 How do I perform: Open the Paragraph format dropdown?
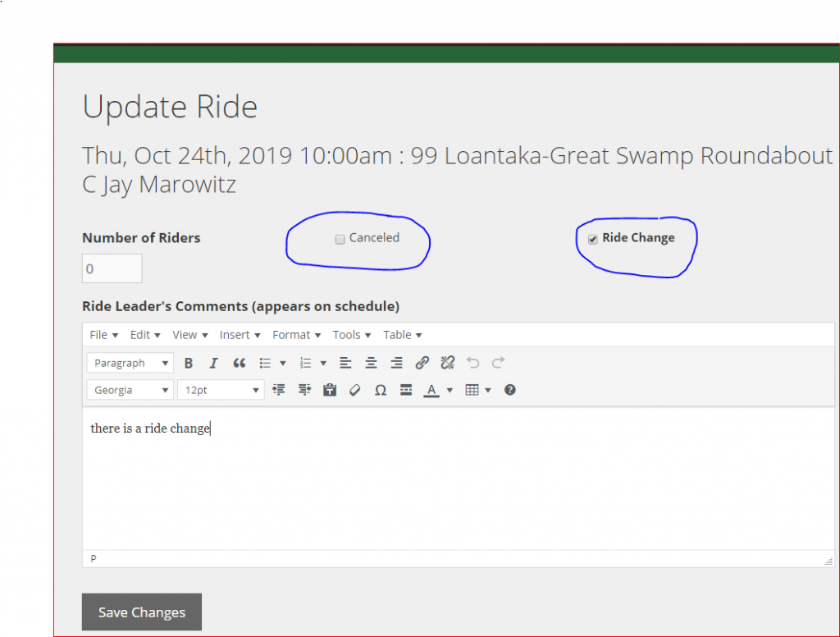pyautogui.click(x=130, y=363)
